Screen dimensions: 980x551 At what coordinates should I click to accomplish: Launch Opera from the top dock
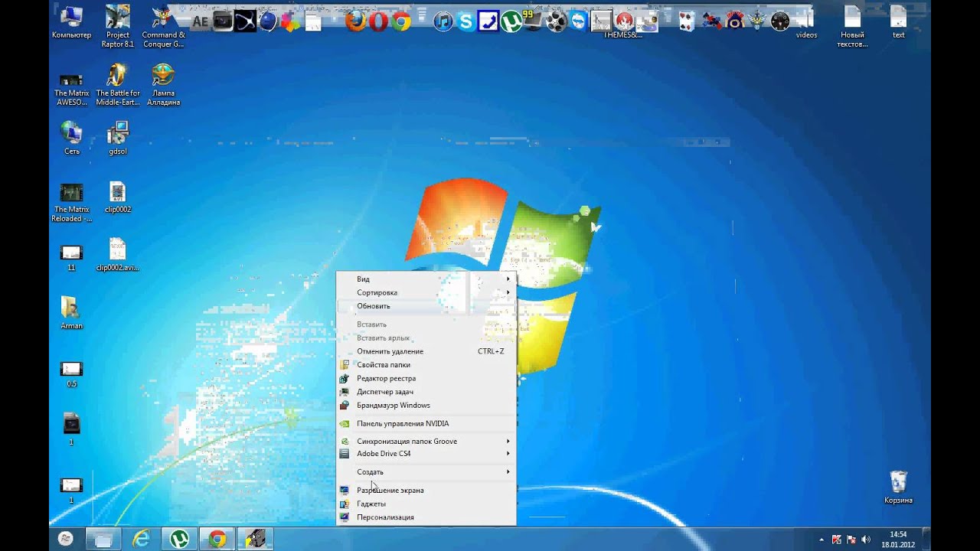tap(378, 21)
